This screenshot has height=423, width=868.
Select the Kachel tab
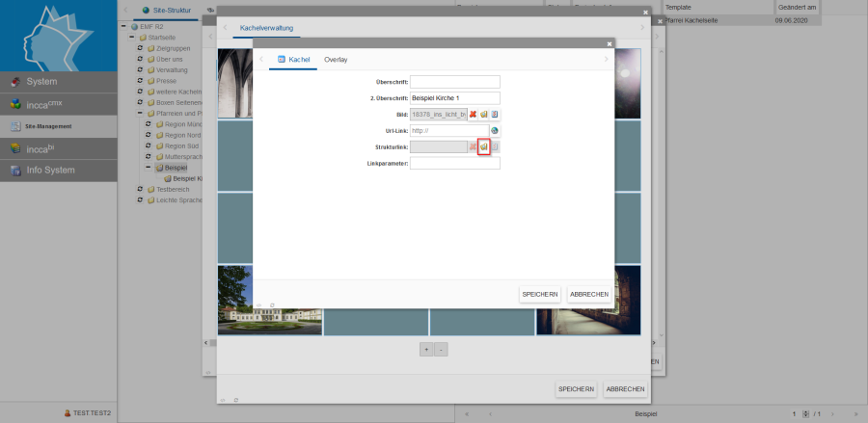click(x=293, y=60)
